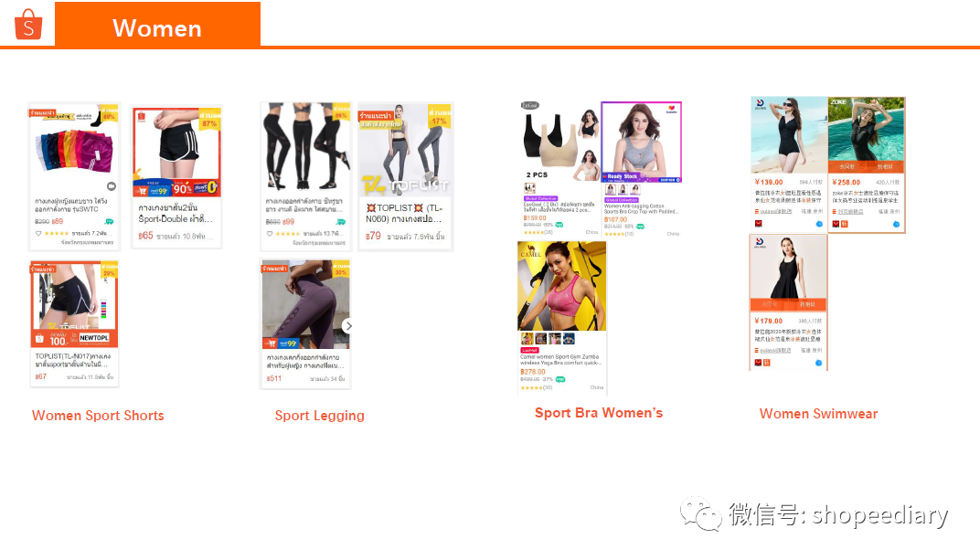Open the purple leggings product image

click(x=305, y=304)
